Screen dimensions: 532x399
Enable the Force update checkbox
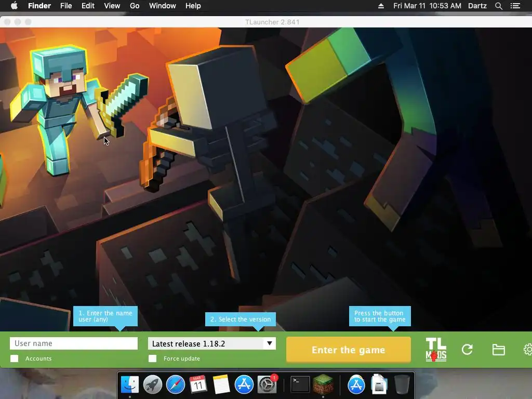[153, 358]
